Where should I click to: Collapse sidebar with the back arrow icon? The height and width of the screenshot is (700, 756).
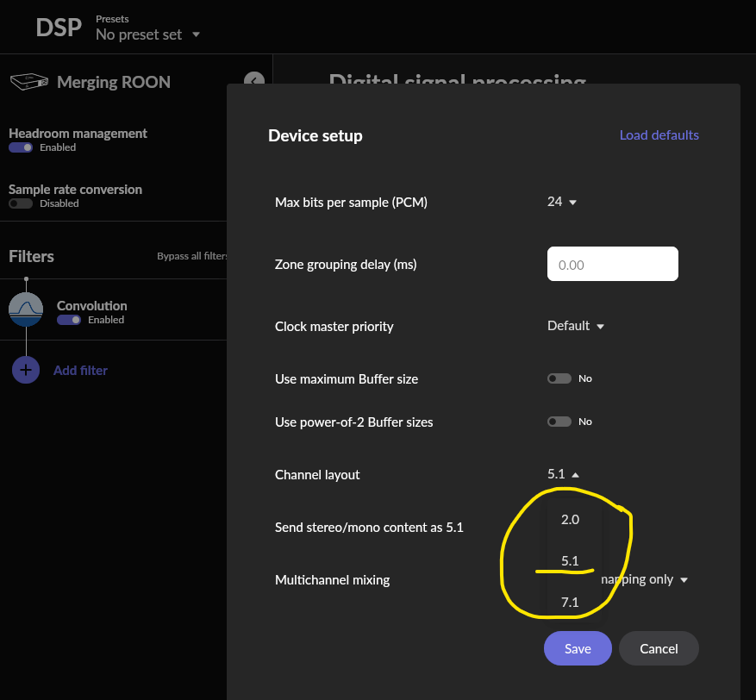(254, 79)
